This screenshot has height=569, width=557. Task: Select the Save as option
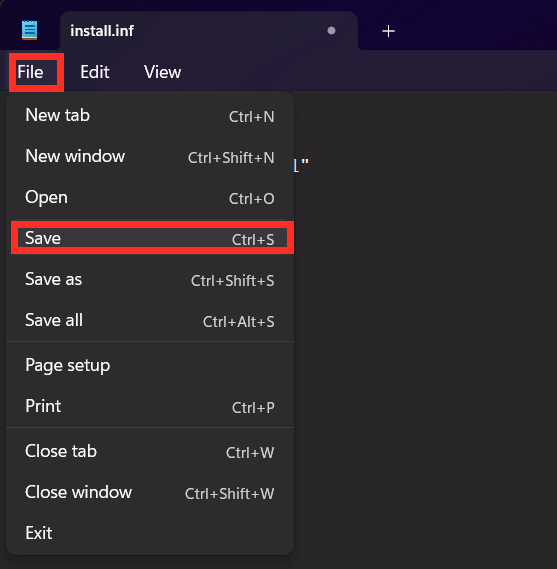(x=150, y=280)
